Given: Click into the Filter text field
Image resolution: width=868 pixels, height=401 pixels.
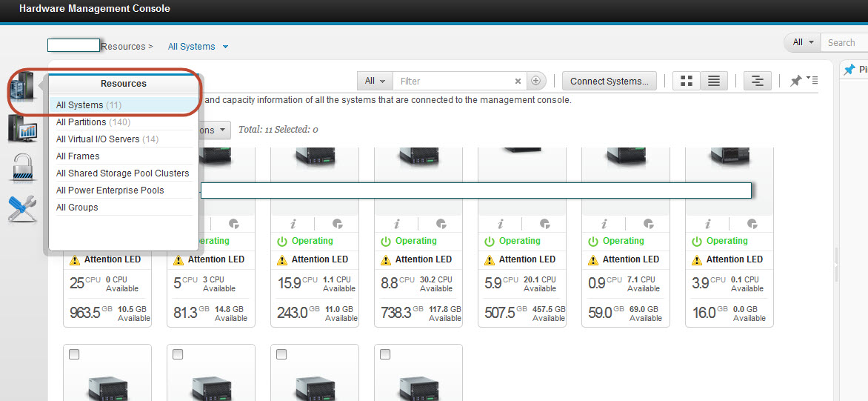Looking at the screenshot, I should [x=452, y=82].
